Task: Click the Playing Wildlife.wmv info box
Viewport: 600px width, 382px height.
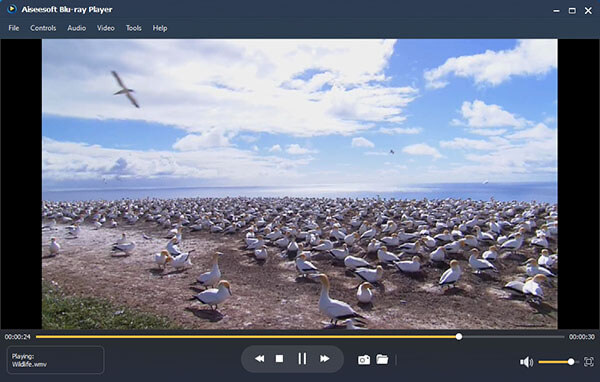Action: (x=55, y=360)
